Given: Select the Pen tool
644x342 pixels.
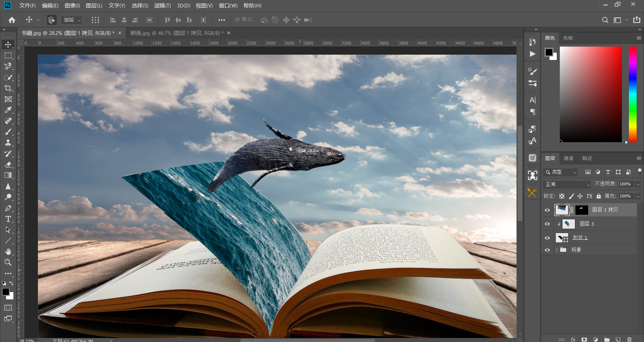Looking at the screenshot, I should coord(8,208).
